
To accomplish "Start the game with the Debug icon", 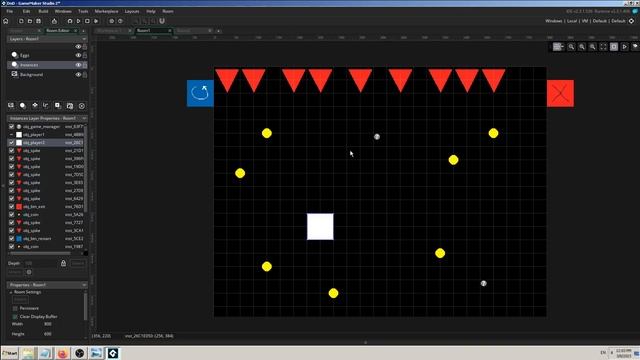I will pos(70,21).
